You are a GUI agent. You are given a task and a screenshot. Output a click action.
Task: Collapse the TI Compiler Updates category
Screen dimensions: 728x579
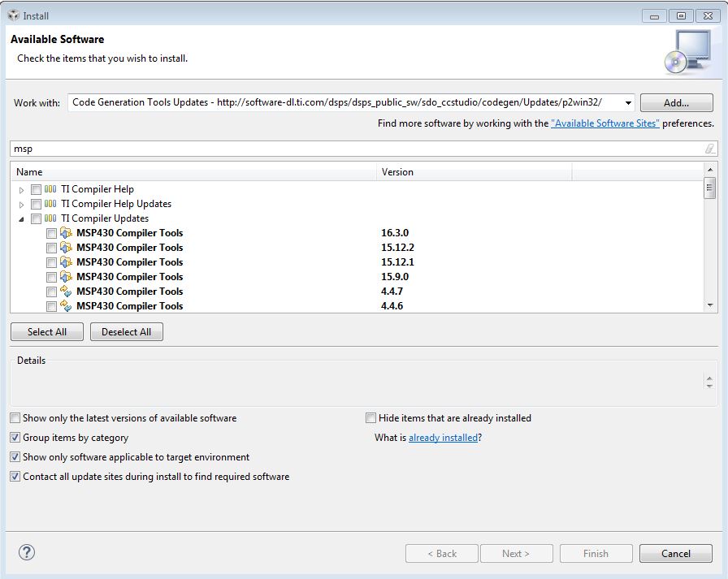tap(22, 219)
